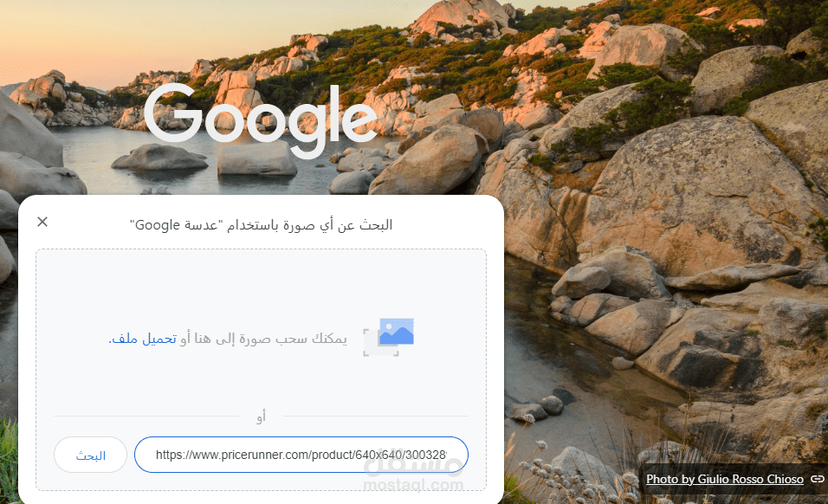Click the large white Google logo

tap(261, 121)
